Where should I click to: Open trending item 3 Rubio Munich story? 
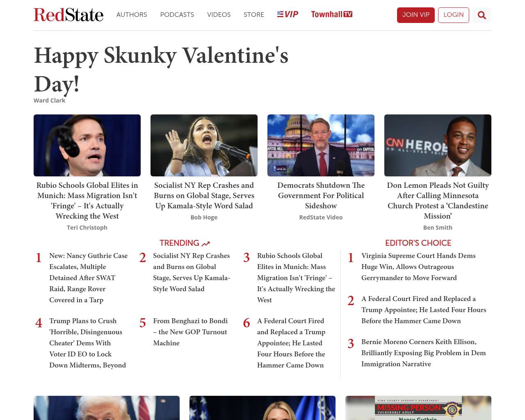click(x=296, y=278)
